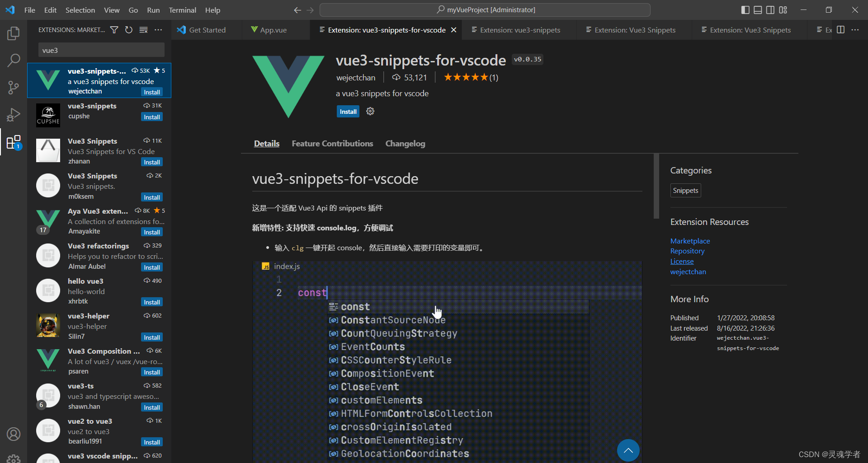
Task: Clear extensions search results
Action: (x=143, y=30)
